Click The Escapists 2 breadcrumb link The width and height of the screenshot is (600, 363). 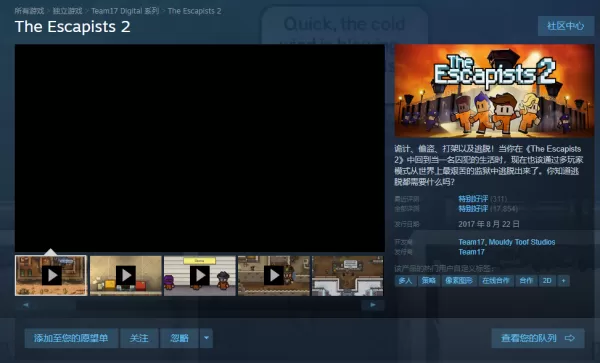(x=194, y=11)
